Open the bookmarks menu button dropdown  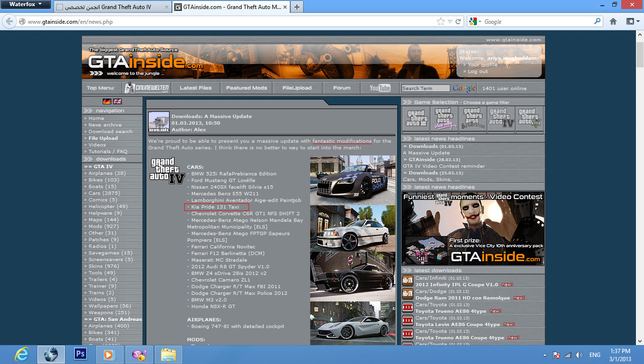[632, 21]
